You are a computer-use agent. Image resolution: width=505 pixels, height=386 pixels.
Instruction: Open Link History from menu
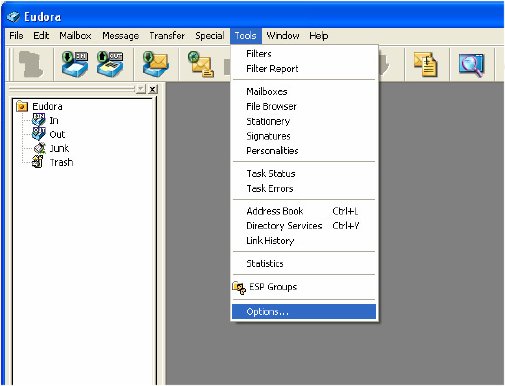pyautogui.click(x=304, y=241)
